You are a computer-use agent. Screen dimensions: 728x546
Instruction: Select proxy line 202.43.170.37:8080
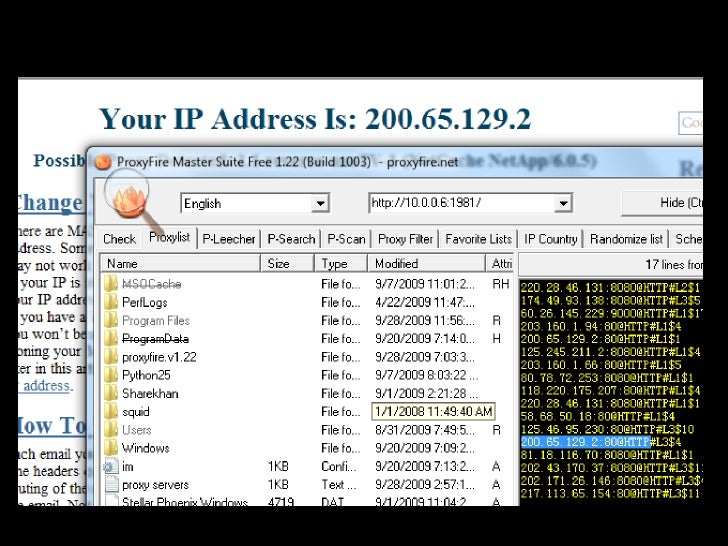(611, 468)
